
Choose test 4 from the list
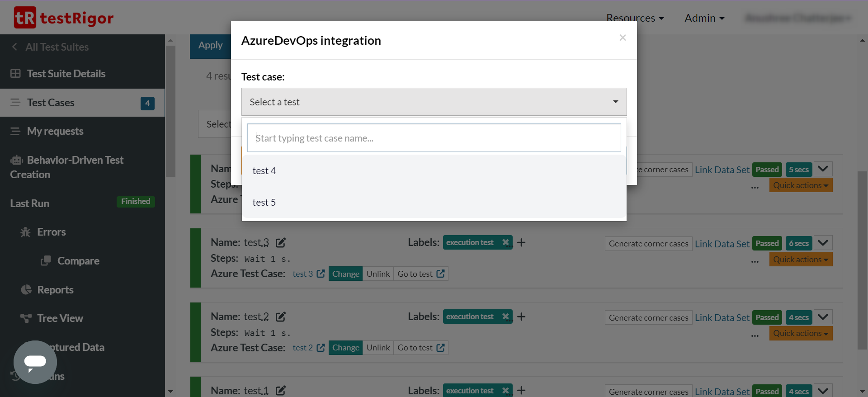point(264,171)
